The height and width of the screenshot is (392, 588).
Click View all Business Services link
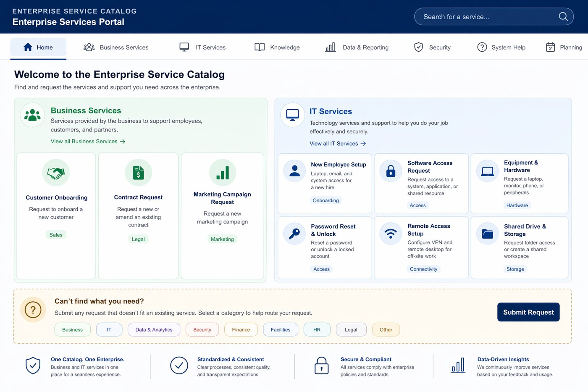(88, 141)
